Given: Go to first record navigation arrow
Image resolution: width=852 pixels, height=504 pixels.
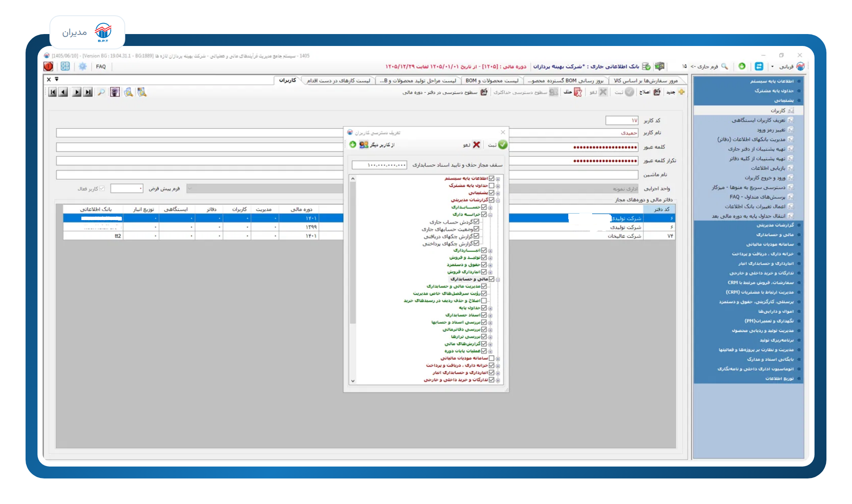Looking at the screenshot, I should pos(52,92).
